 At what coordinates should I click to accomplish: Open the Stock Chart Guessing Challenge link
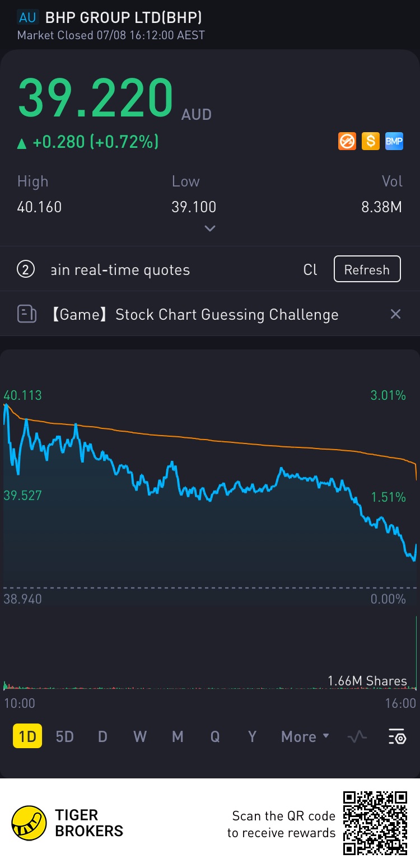226,315
